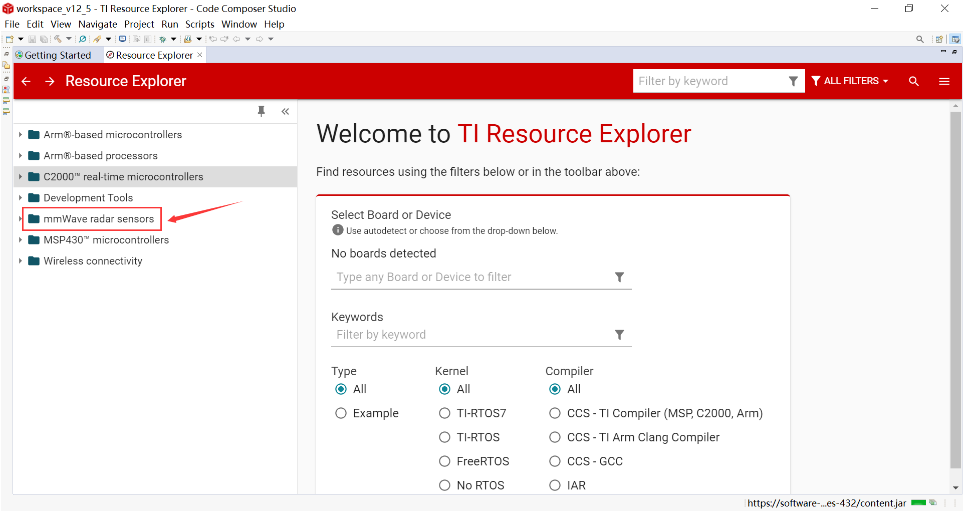Open the Navigate menu
Screen dimensions: 969x513
tap(98, 24)
